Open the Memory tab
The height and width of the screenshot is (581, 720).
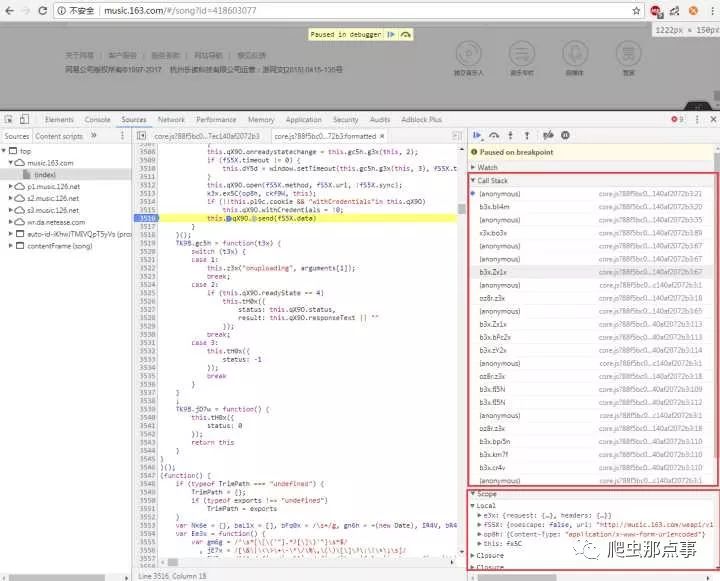[261, 119]
